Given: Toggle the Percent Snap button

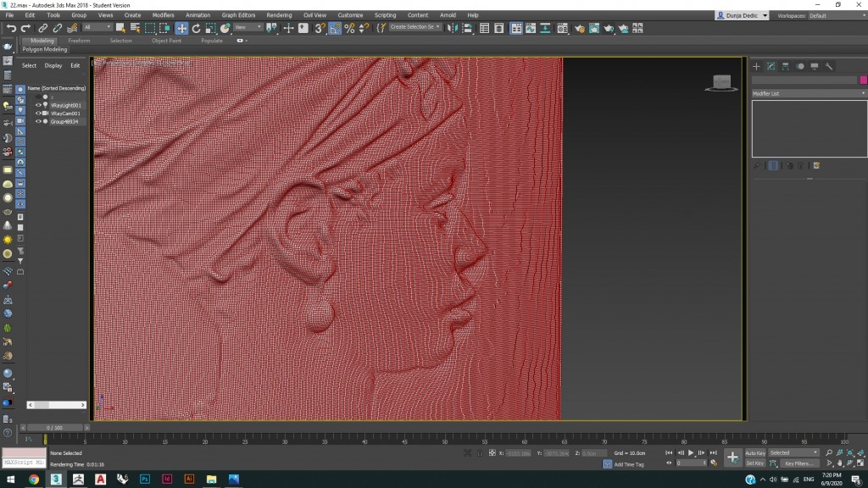Looking at the screenshot, I should (x=349, y=28).
